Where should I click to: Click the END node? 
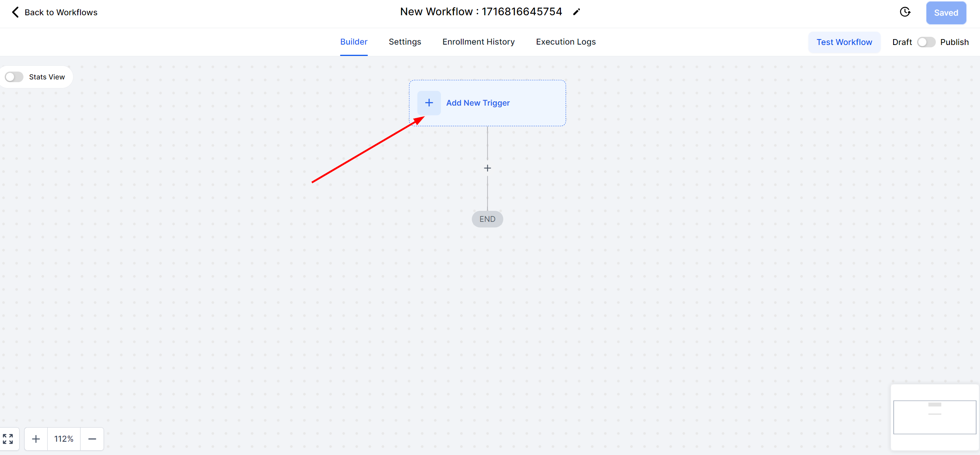click(x=487, y=219)
